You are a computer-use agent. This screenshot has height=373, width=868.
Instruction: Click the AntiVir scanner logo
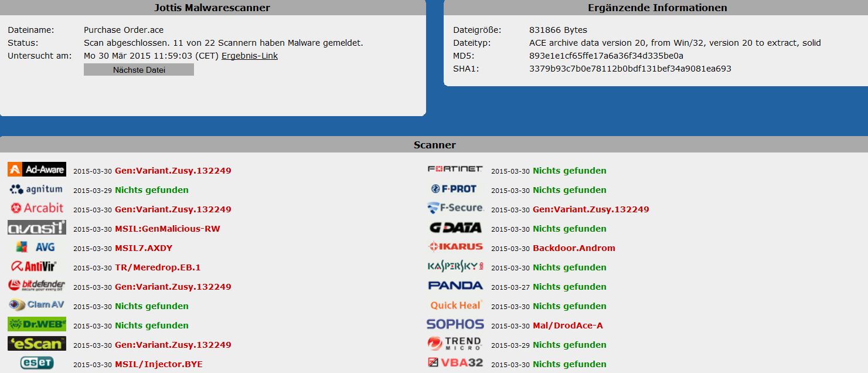pos(33,266)
